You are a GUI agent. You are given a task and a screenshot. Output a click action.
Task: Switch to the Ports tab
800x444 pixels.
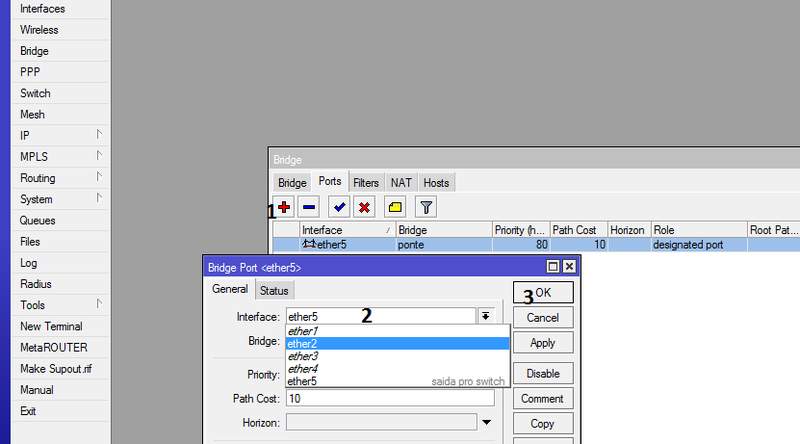coord(330,182)
